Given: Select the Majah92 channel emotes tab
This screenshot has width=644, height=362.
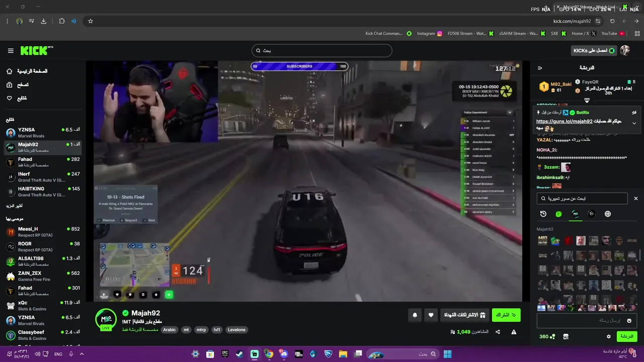Looking at the screenshot, I should (575, 214).
